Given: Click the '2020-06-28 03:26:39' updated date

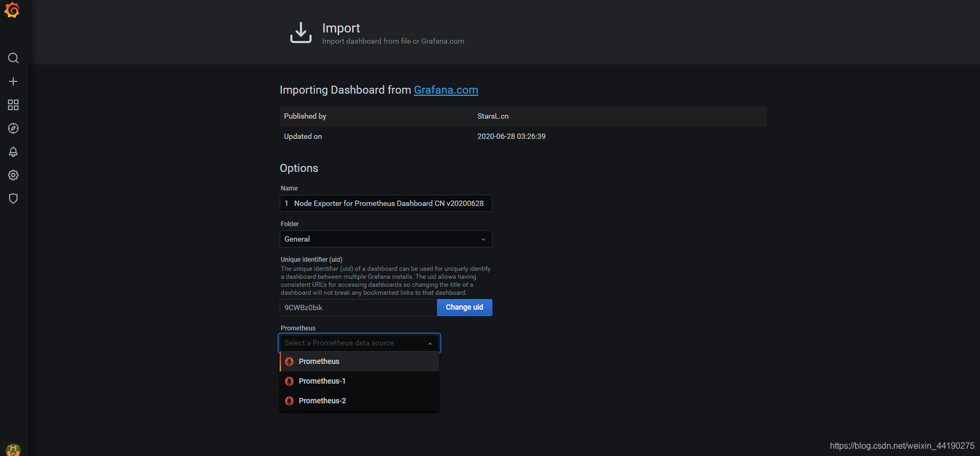Looking at the screenshot, I should point(512,136).
